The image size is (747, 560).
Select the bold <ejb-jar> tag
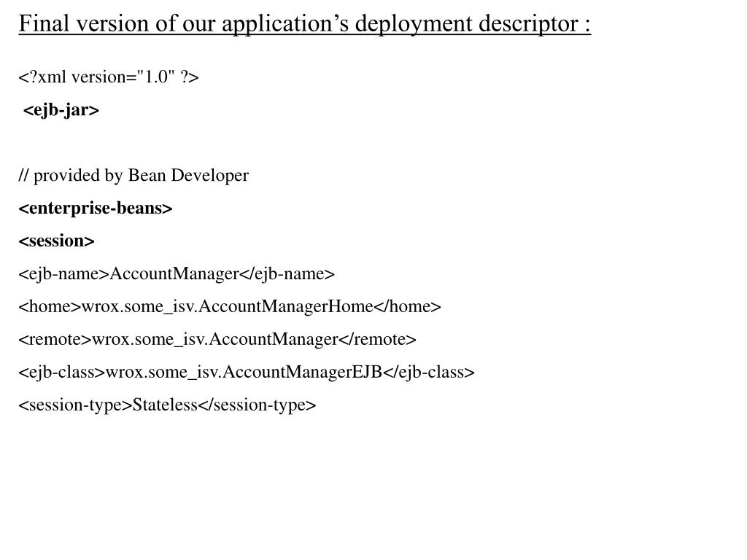61,110
